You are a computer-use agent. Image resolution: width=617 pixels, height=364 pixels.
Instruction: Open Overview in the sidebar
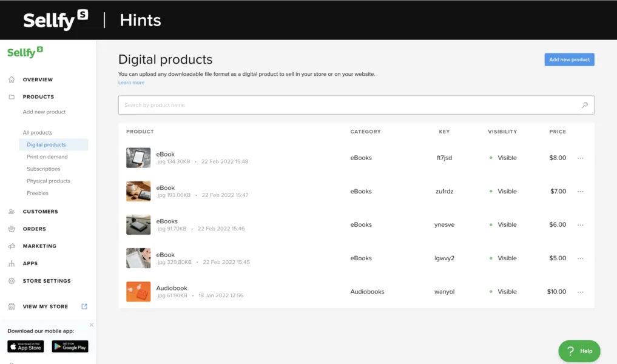click(38, 79)
